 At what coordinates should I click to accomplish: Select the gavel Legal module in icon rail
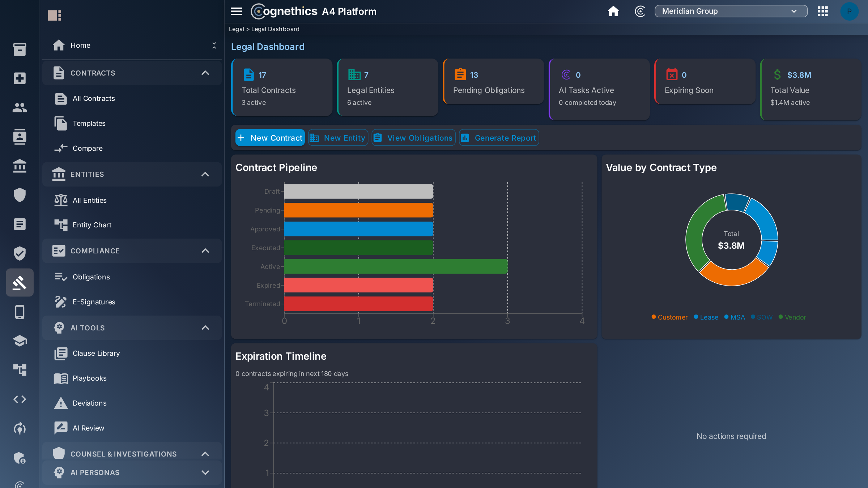coord(20,282)
